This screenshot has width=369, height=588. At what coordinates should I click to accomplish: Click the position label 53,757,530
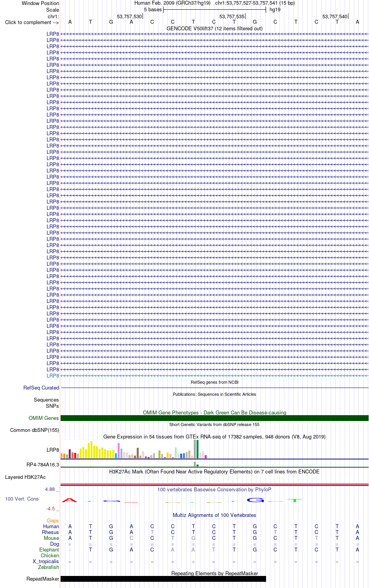tap(129, 16)
